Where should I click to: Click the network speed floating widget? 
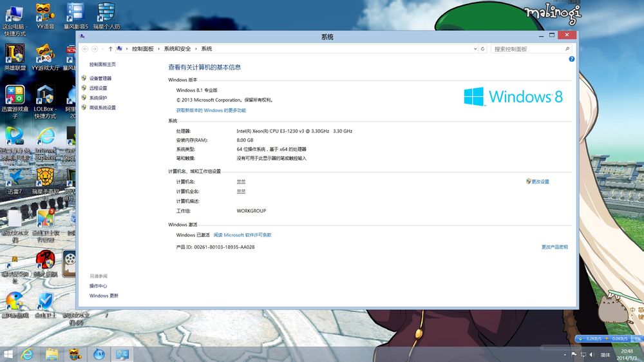(609, 339)
